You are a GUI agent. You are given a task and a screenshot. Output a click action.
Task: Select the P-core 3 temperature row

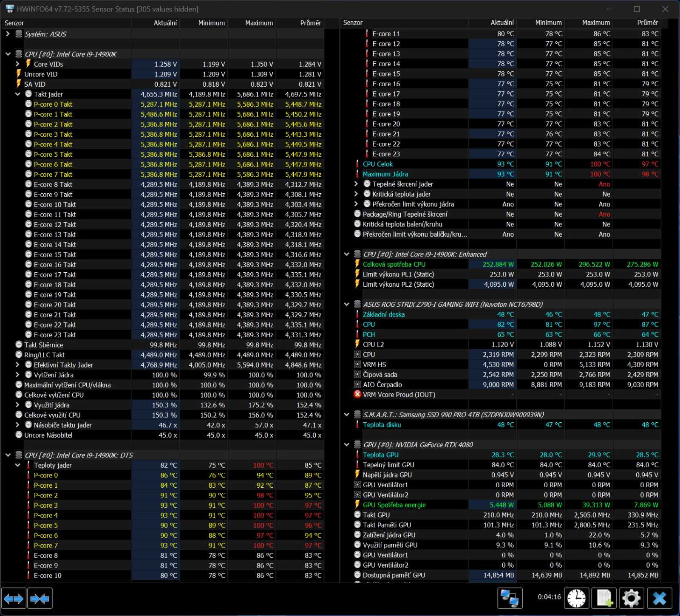click(x=162, y=505)
